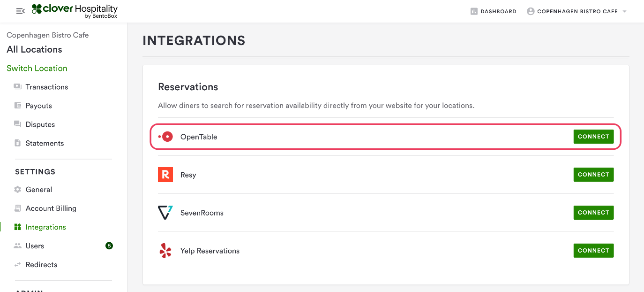Open the Payouts menu item
644x292 pixels.
[x=38, y=106]
